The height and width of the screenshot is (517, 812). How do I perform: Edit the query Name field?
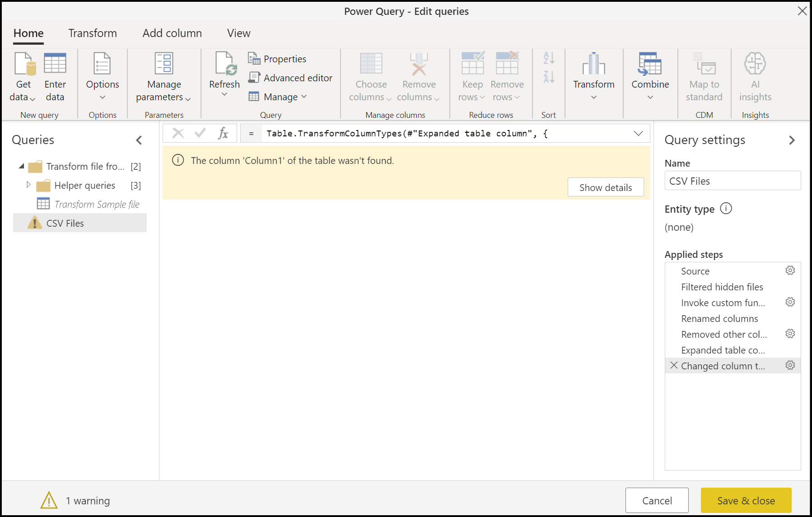point(732,181)
